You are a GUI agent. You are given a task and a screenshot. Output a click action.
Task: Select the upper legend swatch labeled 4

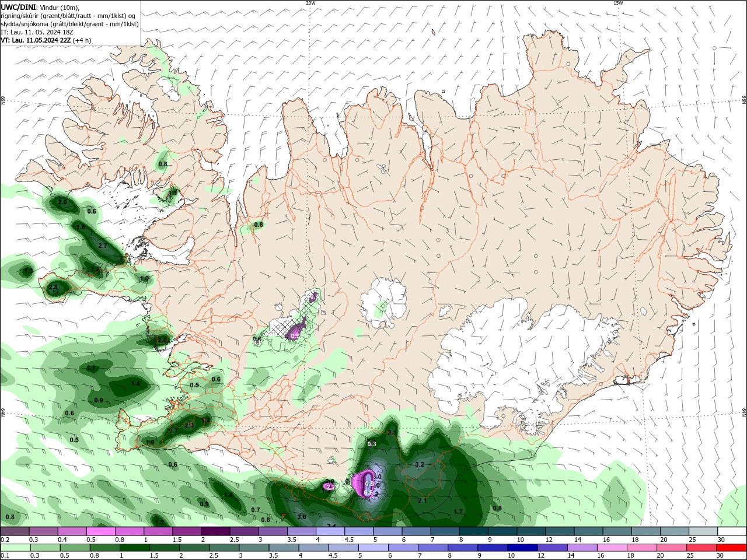(330, 531)
